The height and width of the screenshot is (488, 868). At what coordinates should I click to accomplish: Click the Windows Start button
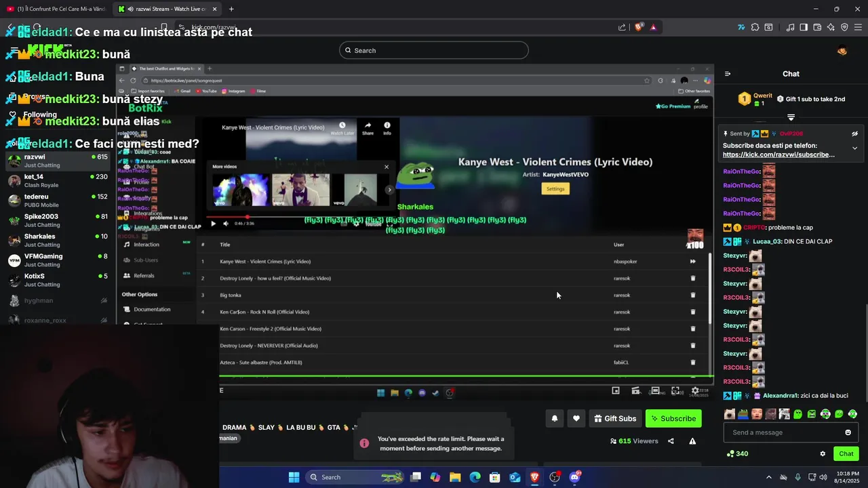pyautogui.click(x=294, y=477)
